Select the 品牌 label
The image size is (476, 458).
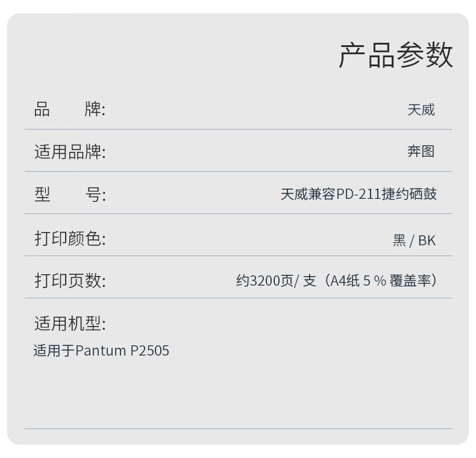(x=69, y=109)
